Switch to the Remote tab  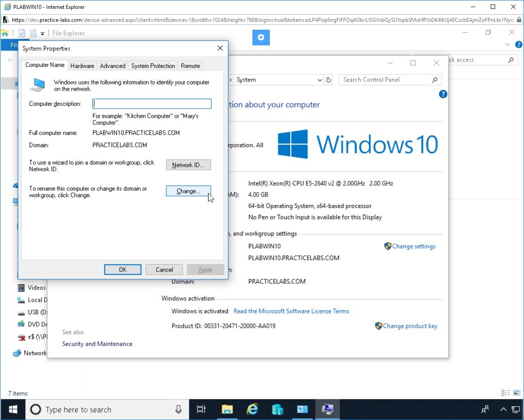coord(191,66)
